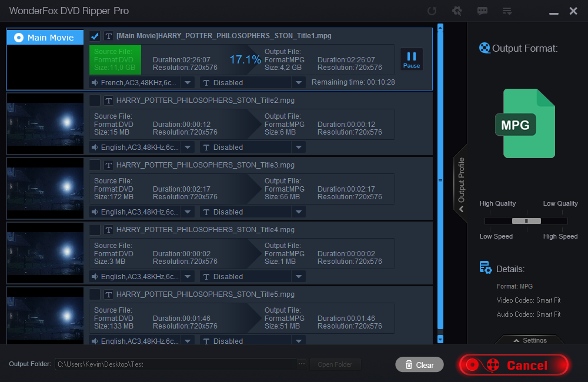Click the browse ellipsis next to output folder
Image resolution: width=588 pixels, height=382 pixels.
(302, 364)
